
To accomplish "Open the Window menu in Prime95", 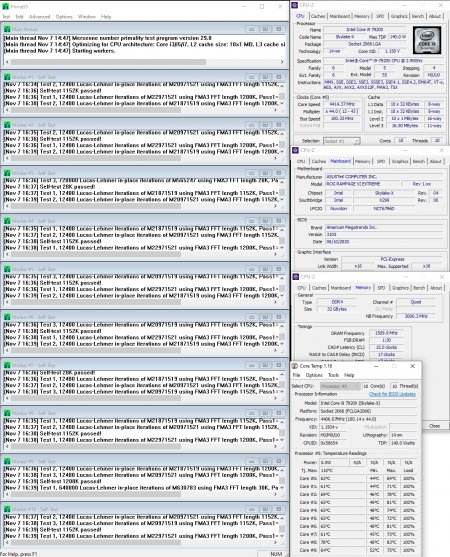I will pyautogui.click(x=87, y=17).
